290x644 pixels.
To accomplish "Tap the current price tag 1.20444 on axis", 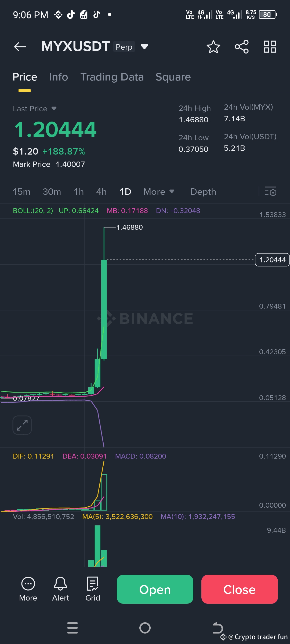I will (272, 260).
